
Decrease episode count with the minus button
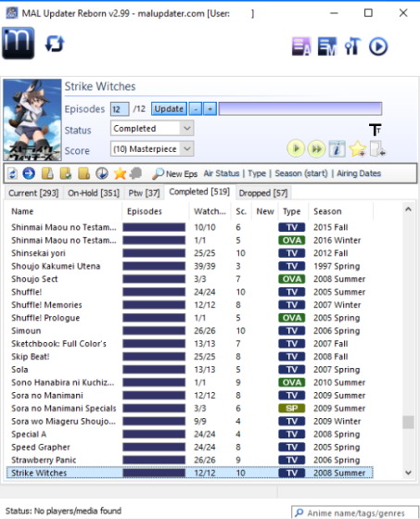click(196, 108)
